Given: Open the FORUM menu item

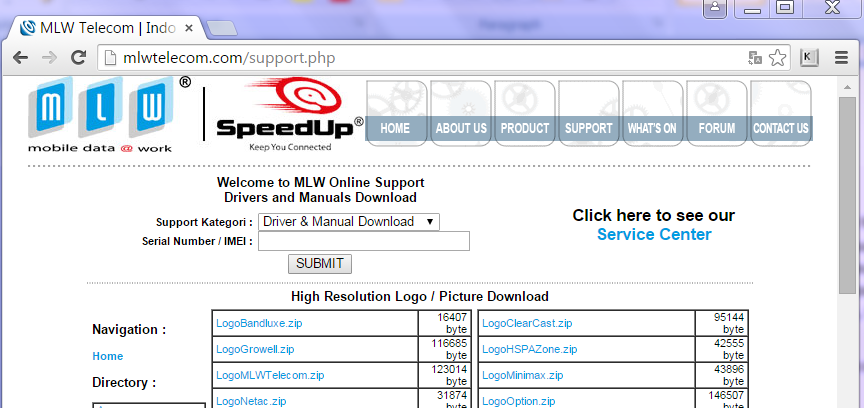Looking at the screenshot, I should 716,128.
